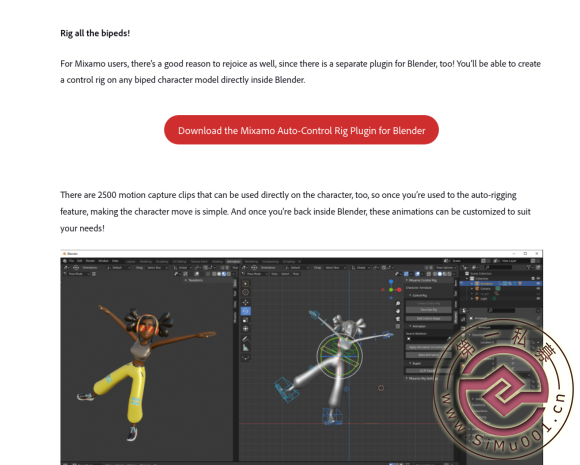
Task: Toggle X-ray icon in rig viewport header
Action: [x=429, y=274]
